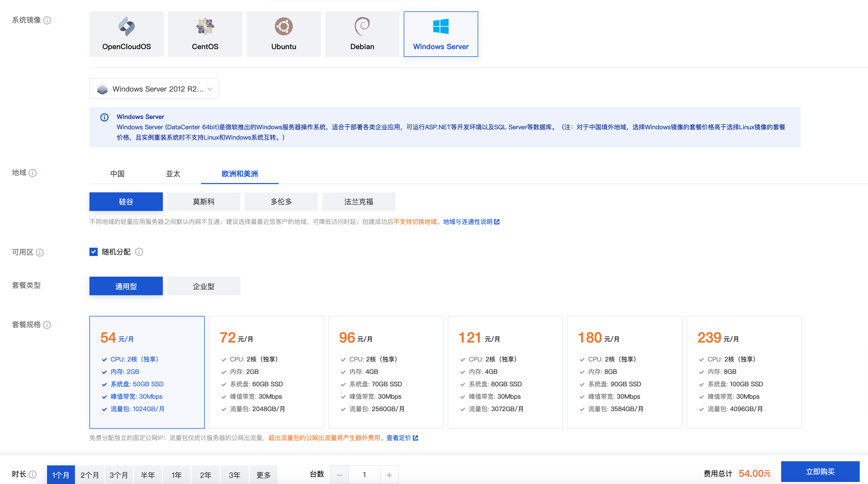Screen dimensions: 868x484
Task: Switch to the 中国 region tab
Action: [117, 173]
